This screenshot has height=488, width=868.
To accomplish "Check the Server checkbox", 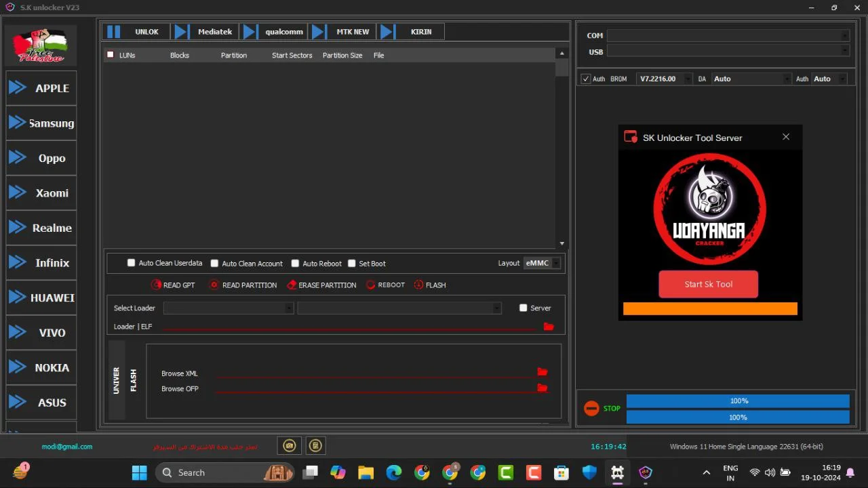I will click(523, 308).
